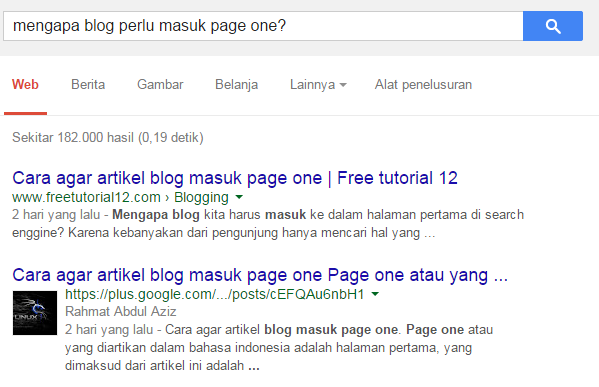Viewport: 599px width, 387px height.
Task: Open the Free tutorial 12 result title
Action: coord(235,178)
